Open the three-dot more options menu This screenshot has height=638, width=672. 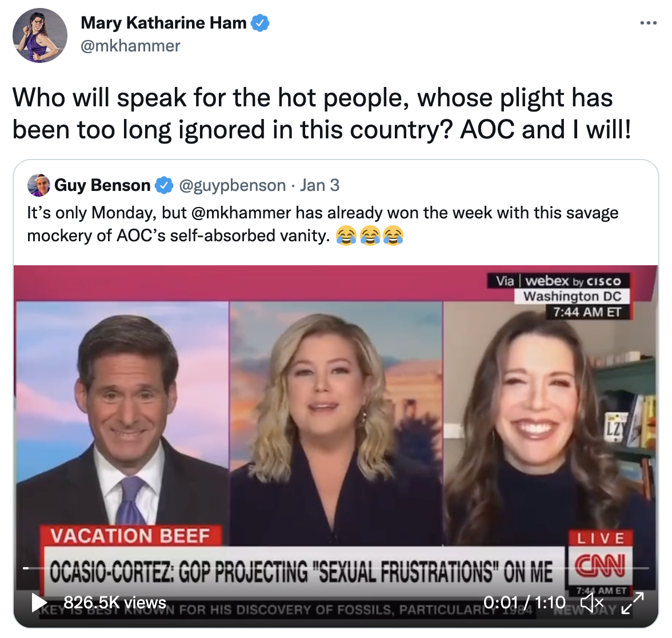tap(648, 23)
